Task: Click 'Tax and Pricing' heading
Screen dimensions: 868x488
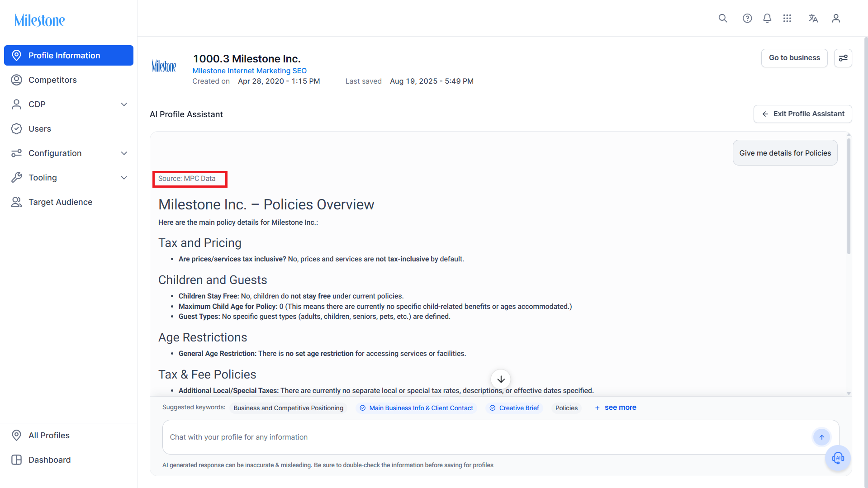Action: click(200, 243)
